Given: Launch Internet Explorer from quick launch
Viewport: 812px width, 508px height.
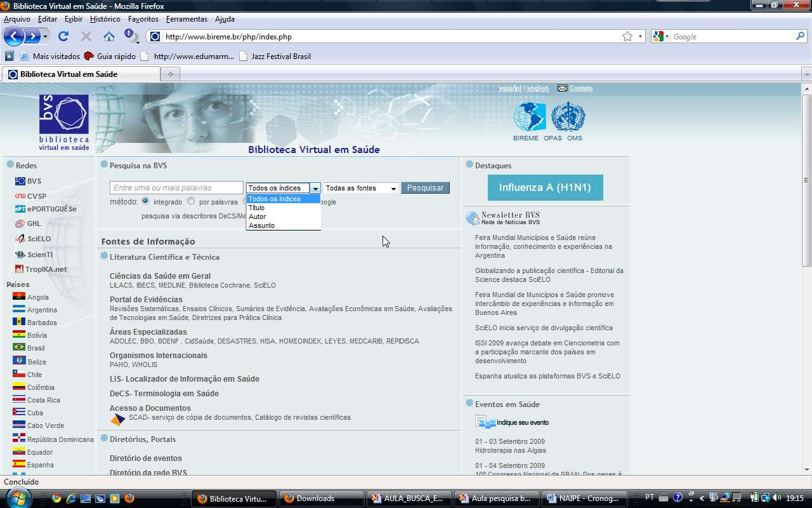Looking at the screenshot, I should tap(71, 498).
